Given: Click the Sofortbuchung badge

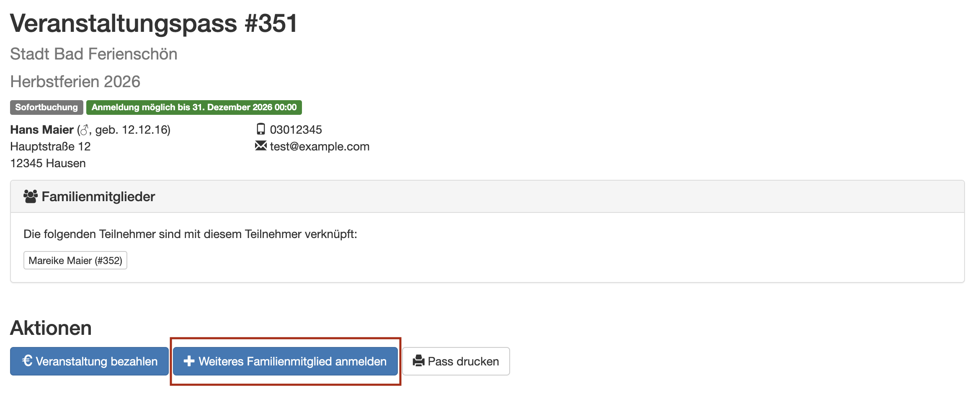Looking at the screenshot, I should tap(46, 107).
